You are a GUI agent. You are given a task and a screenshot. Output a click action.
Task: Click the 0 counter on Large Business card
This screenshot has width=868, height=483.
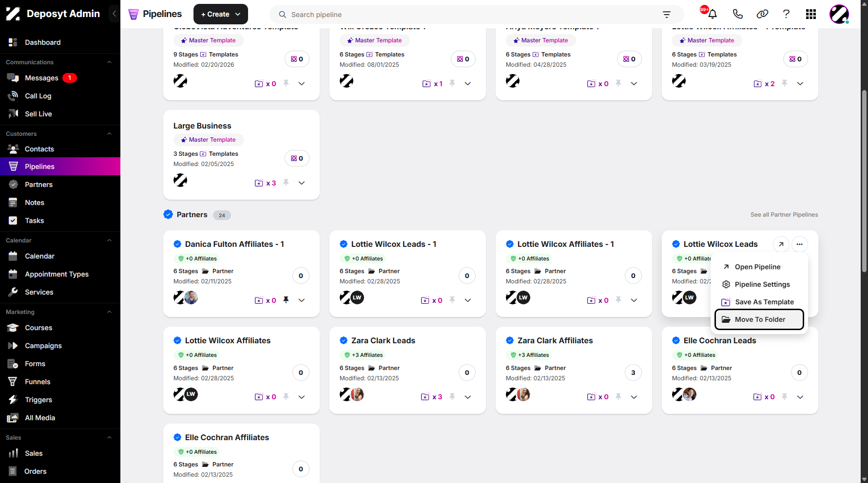(x=297, y=158)
